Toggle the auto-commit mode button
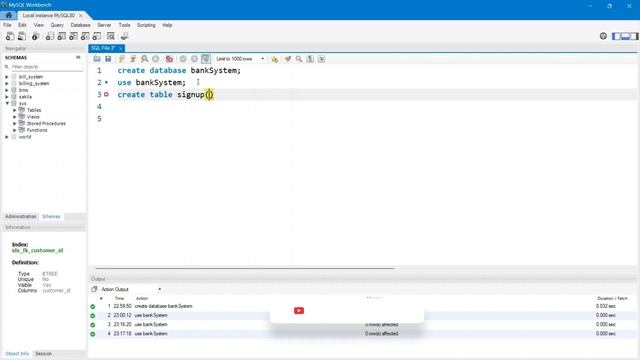 [x=206, y=59]
